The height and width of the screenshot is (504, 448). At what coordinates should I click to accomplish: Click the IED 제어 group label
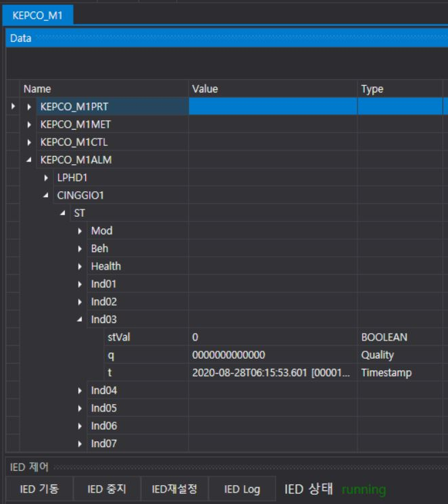[x=29, y=467]
